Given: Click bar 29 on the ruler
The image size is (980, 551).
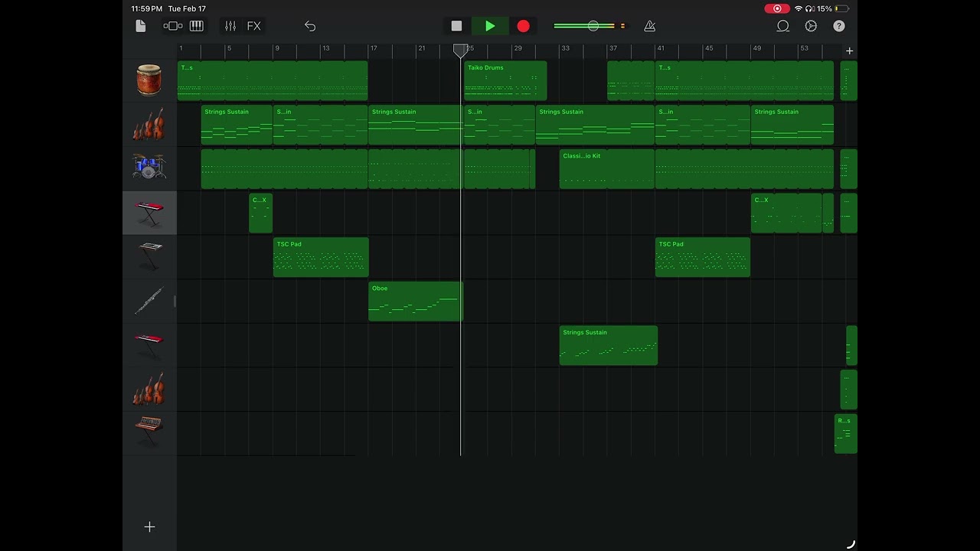Looking at the screenshot, I should pos(518,48).
